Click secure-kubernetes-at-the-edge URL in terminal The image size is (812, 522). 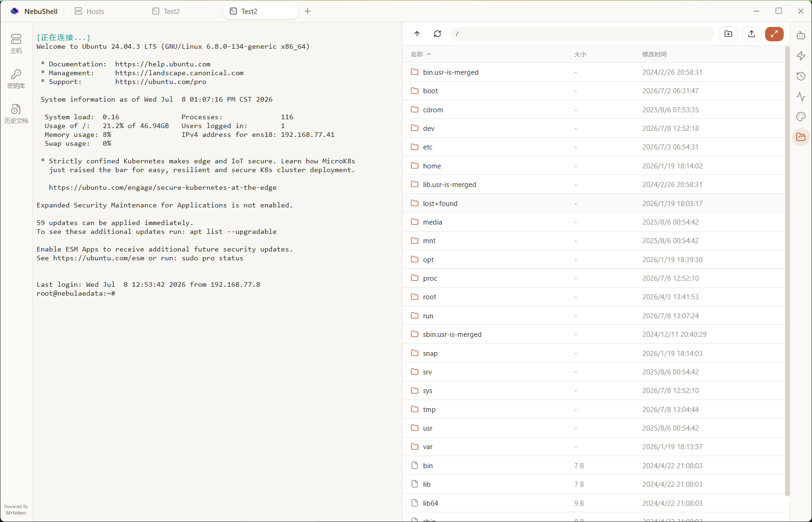163,187
